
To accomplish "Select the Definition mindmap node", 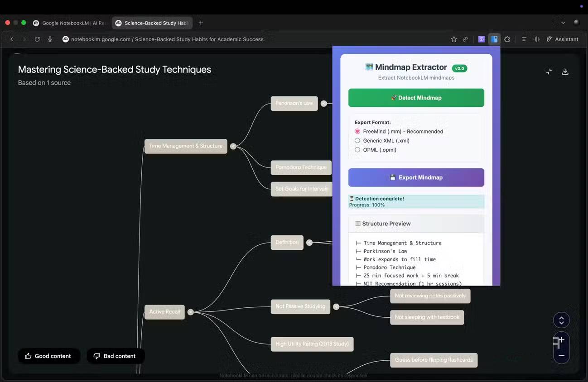I will 287,243.
